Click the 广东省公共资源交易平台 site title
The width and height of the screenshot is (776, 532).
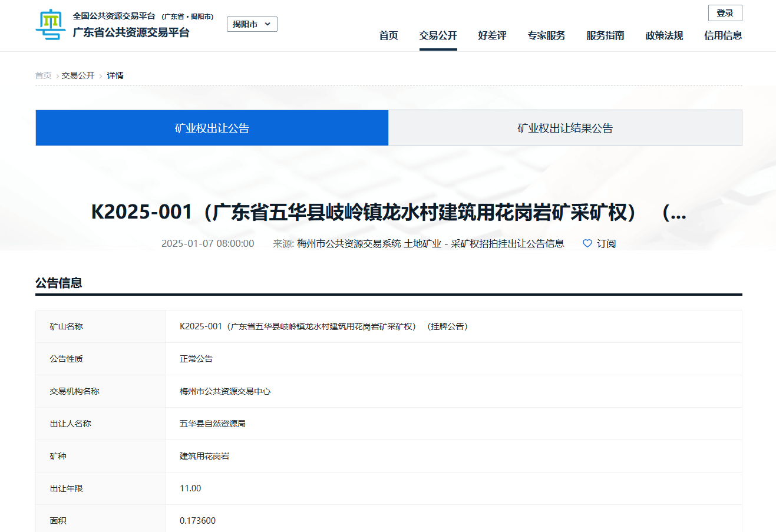pos(131,32)
